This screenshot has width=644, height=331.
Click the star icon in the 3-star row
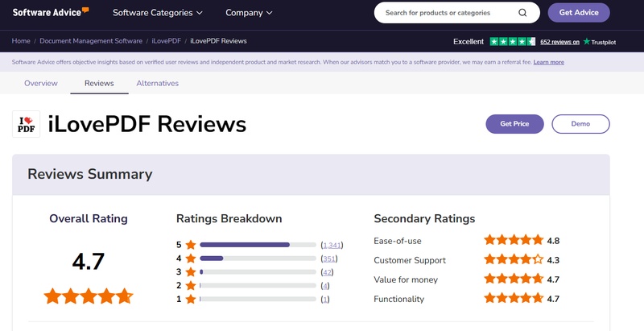(191, 272)
